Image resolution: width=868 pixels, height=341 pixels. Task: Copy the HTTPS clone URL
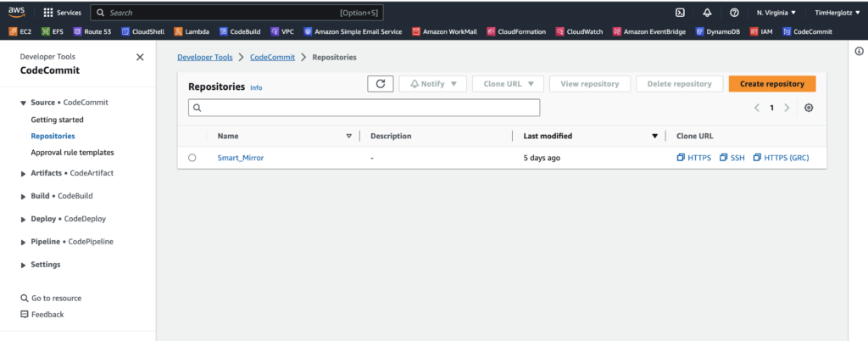click(x=694, y=158)
